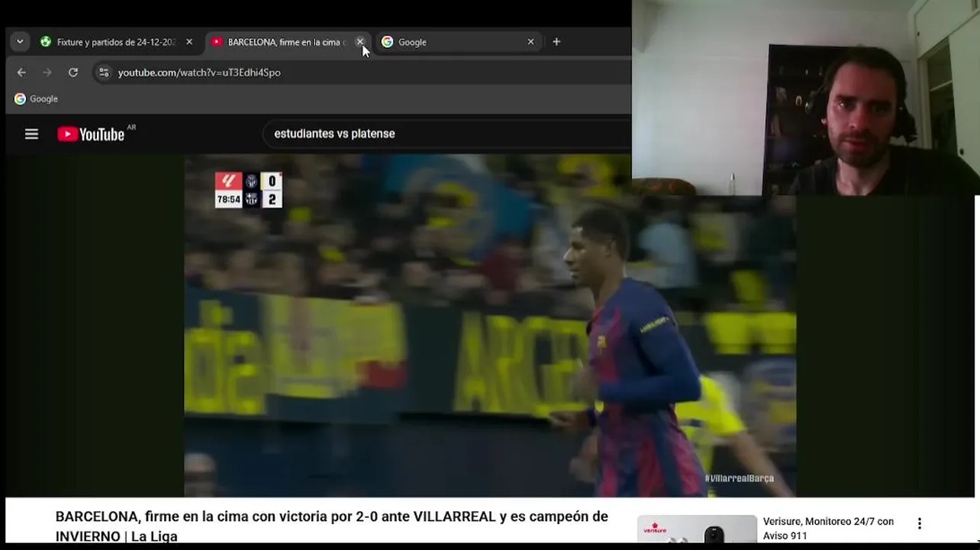Go back to the previous page
980x550 pixels.
pyautogui.click(x=21, y=73)
